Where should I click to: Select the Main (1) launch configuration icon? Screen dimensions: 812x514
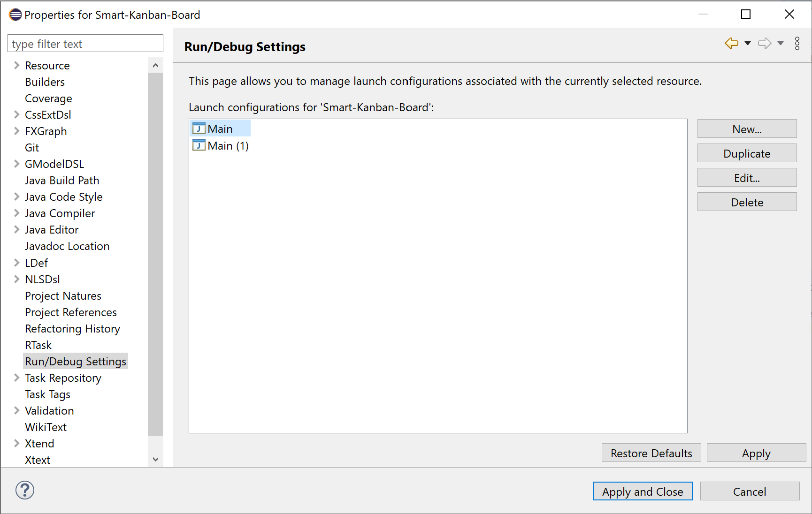click(199, 145)
